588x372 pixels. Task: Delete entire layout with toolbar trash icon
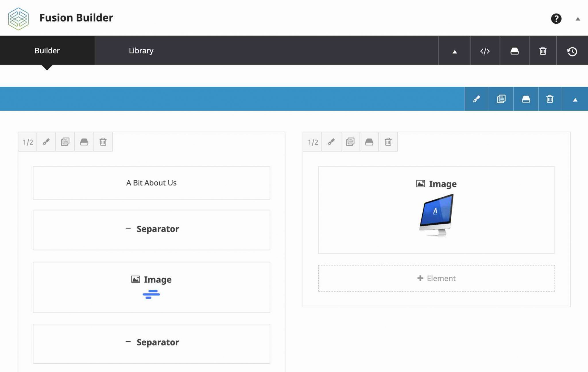[543, 51]
